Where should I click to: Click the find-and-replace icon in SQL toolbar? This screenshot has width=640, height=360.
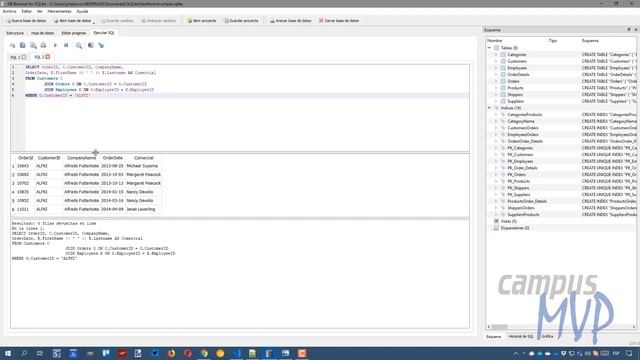(x=79, y=45)
